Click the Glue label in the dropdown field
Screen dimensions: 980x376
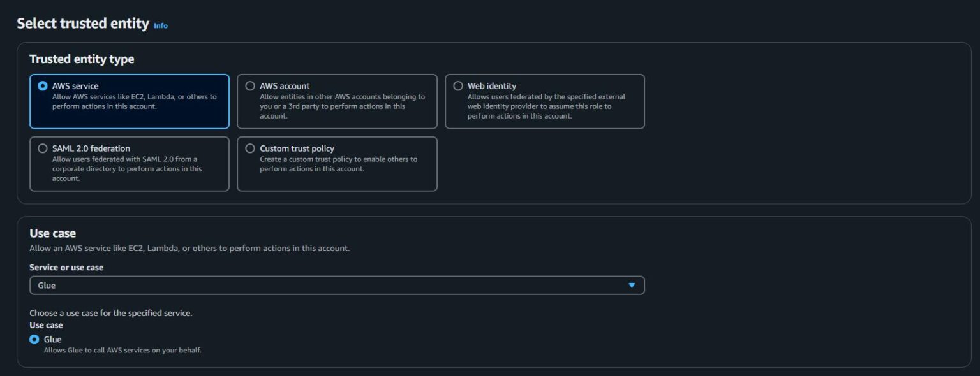point(47,285)
